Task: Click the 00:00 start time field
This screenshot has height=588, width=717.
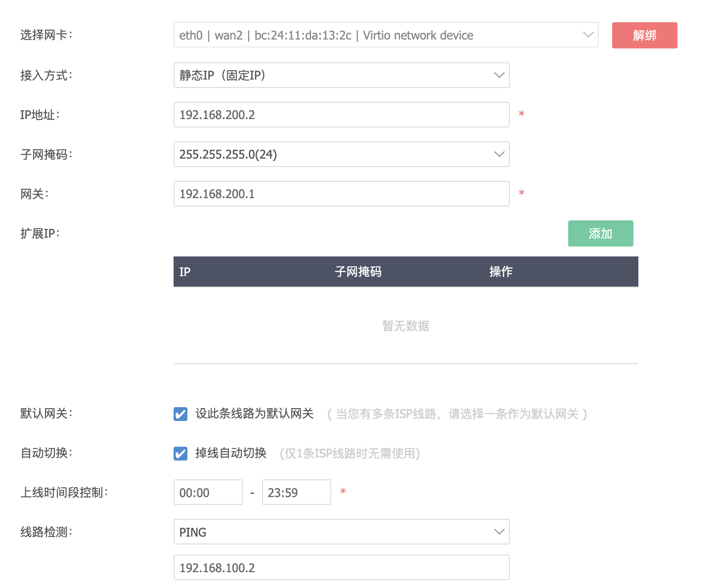Action: [x=208, y=493]
